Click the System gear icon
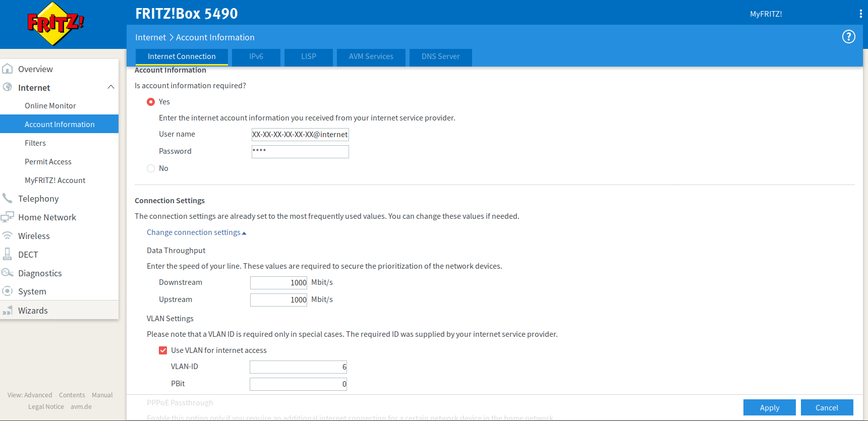The height and width of the screenshot is (421, 868). (8, 291)
